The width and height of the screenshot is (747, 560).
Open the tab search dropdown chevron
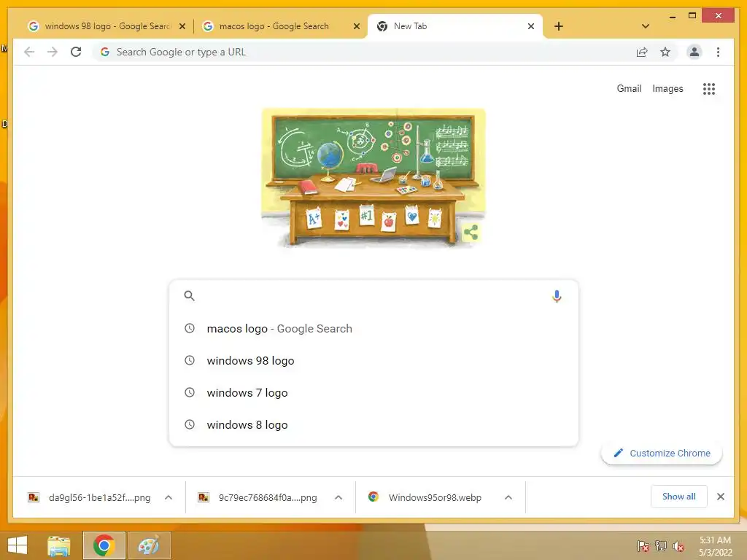click(646, 26)
